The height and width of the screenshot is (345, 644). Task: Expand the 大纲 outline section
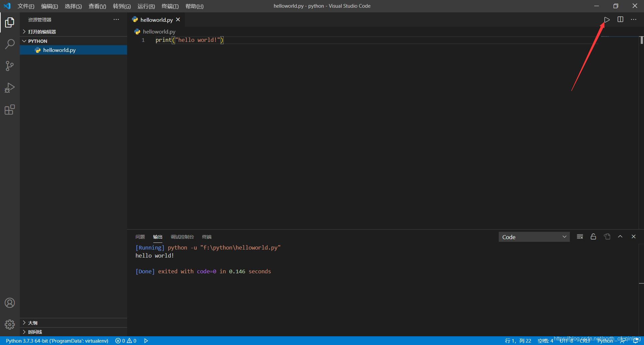point(73,323)
